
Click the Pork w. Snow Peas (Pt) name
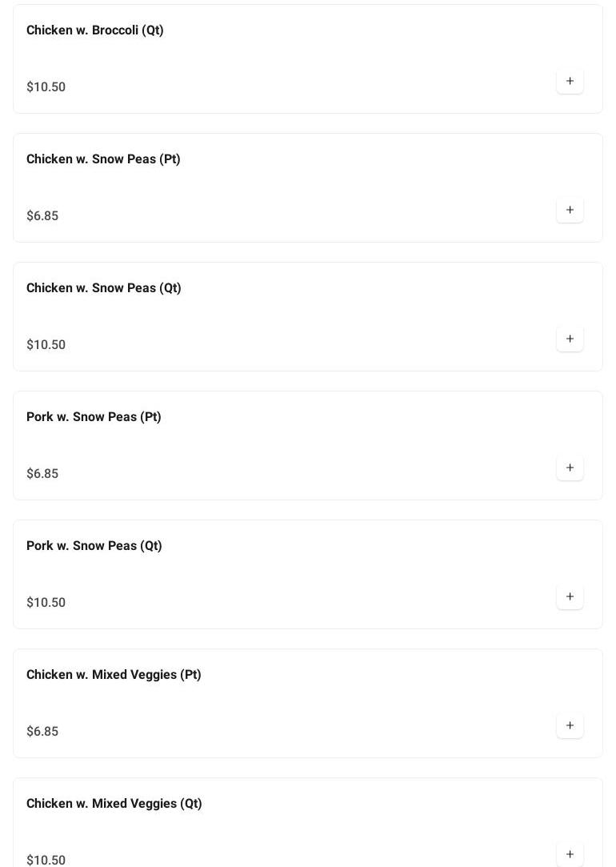click(x=94, y=417)
